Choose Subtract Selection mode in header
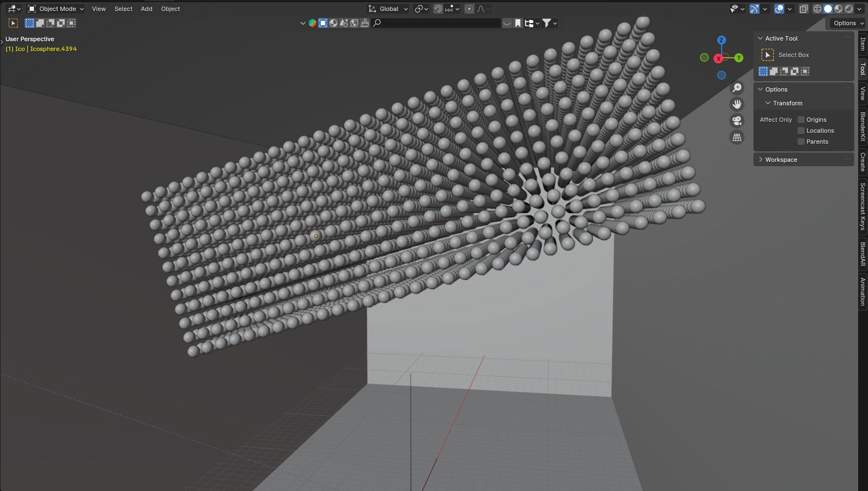868x491 pixels. click(x=50, y=23)
